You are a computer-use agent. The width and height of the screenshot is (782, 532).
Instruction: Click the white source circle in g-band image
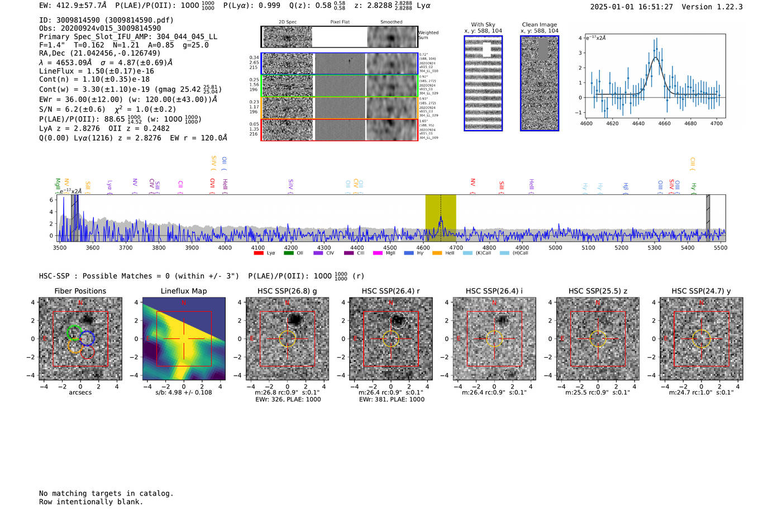click(295, 320)
